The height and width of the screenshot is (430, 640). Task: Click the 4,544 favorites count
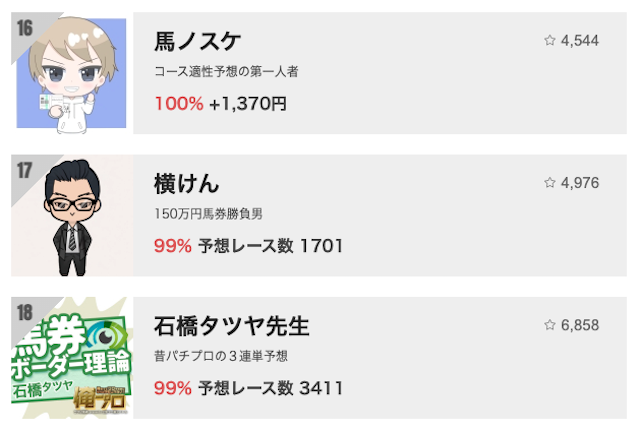coord(580,41)
